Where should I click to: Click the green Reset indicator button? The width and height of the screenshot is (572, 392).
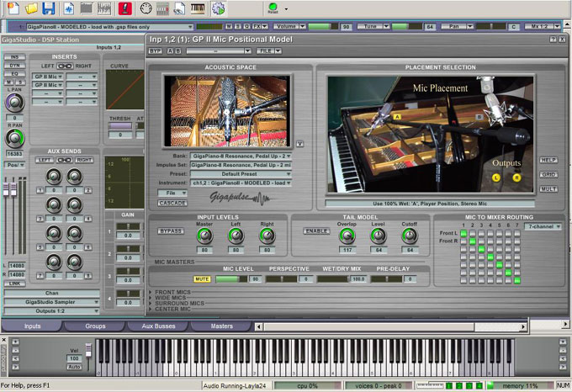point(273,8)
